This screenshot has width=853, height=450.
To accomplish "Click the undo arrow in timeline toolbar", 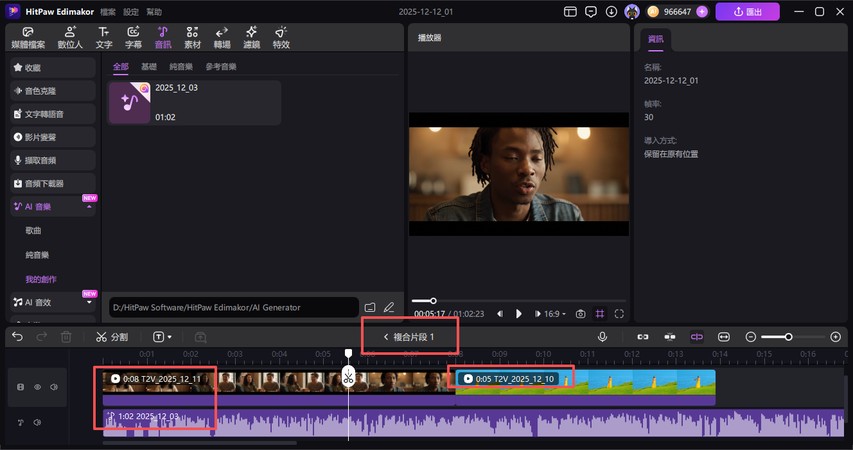I will pyautogui.click(x=17, y=337).
